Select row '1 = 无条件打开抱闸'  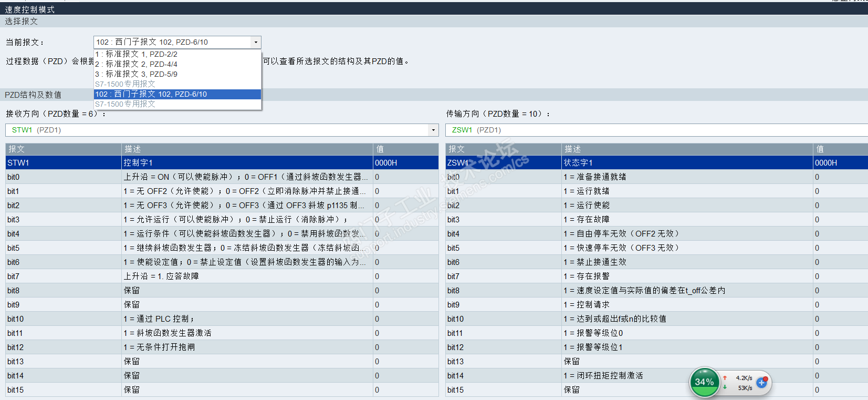coord(222,347)
